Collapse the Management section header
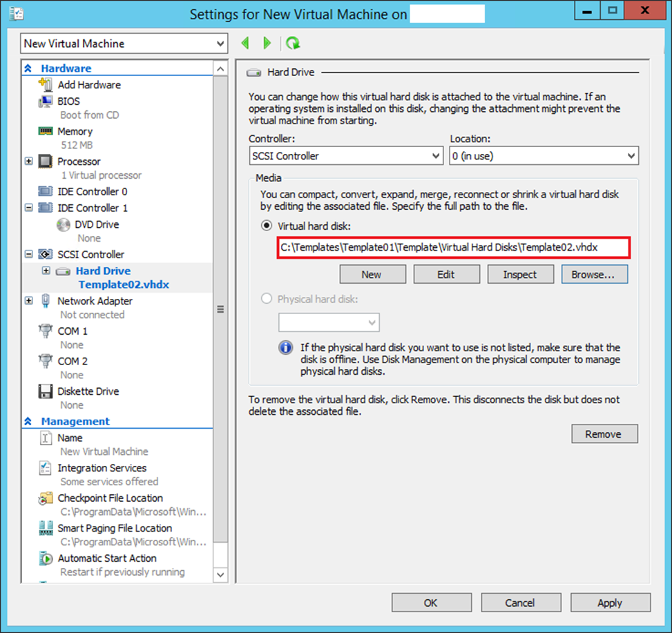The height and width of the screenshot is (633, 672). coord(28,422)
